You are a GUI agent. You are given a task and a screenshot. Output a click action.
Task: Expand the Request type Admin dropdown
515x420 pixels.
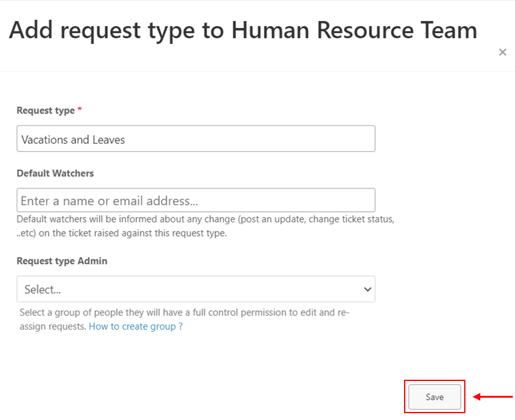(x=196, y=289)
